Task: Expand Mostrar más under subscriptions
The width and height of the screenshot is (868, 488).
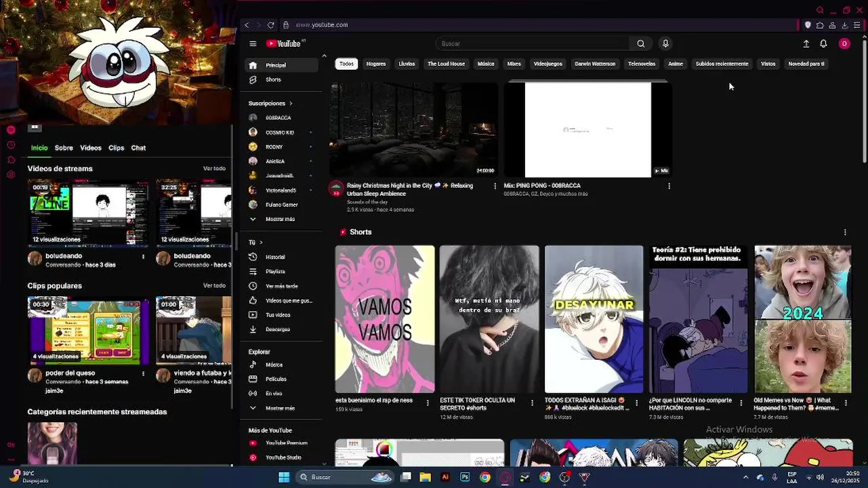Action: [x=281, y=219]
